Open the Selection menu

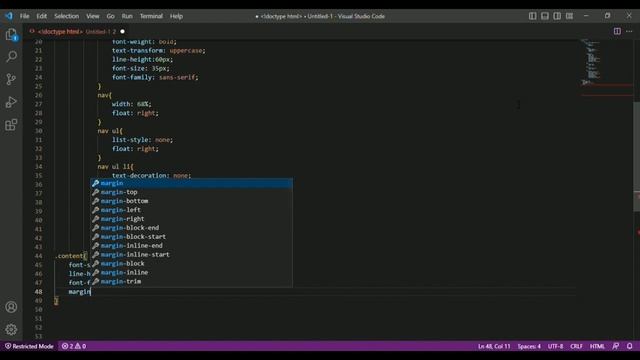click(x=67, y=16)
